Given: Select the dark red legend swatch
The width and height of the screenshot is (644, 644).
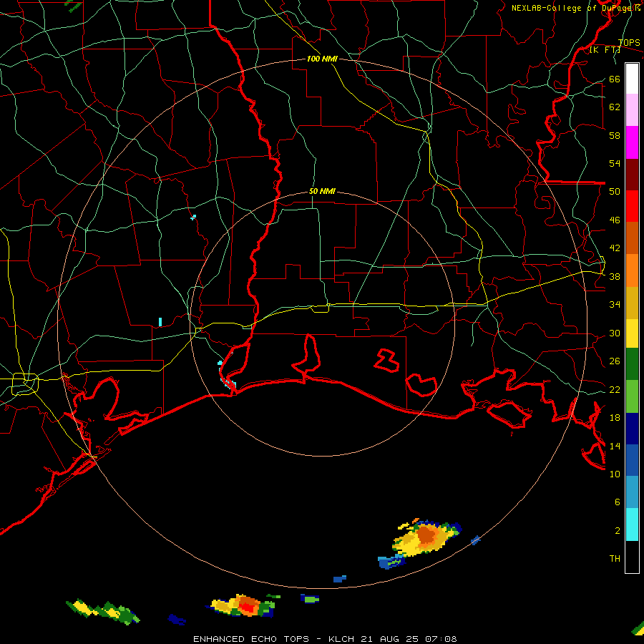Looking at the screenshot, I should [x=632, y=174].
